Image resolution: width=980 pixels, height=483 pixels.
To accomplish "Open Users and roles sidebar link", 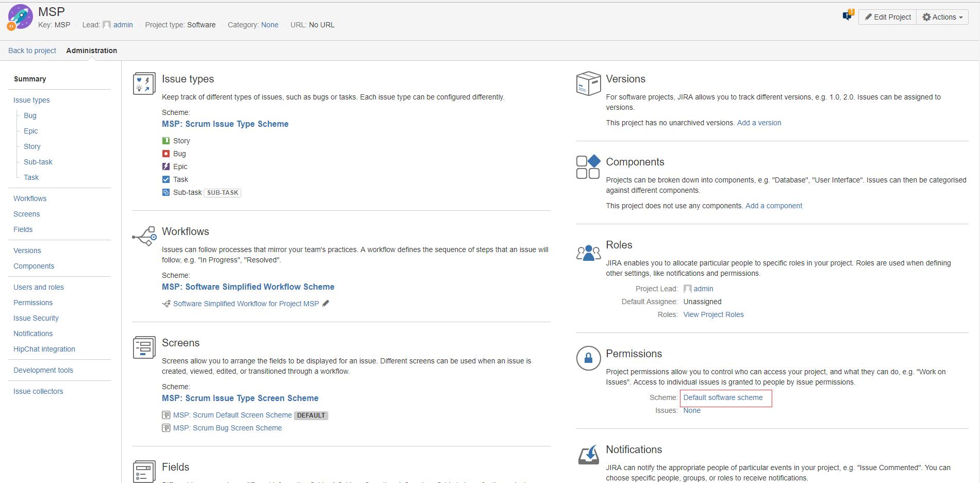I will tap(39, 287).
